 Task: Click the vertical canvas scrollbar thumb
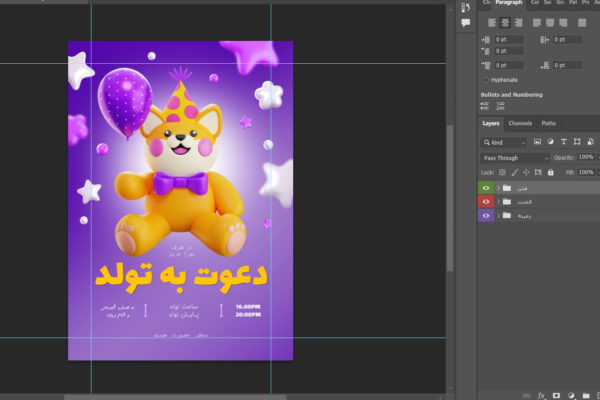(x=450, y=198)
